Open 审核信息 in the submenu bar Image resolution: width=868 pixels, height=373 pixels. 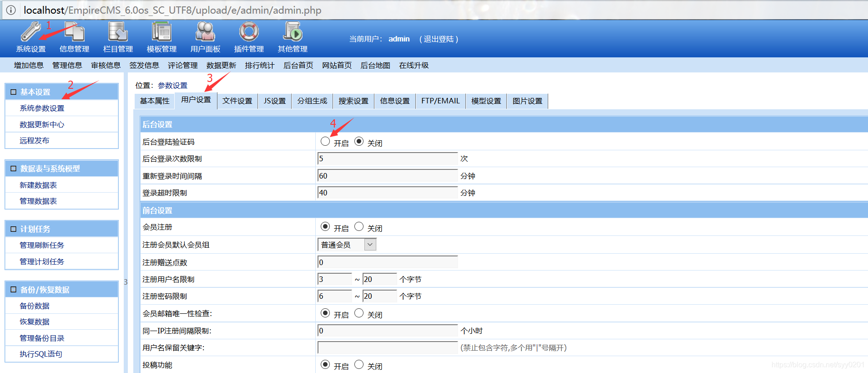point(106,66)
